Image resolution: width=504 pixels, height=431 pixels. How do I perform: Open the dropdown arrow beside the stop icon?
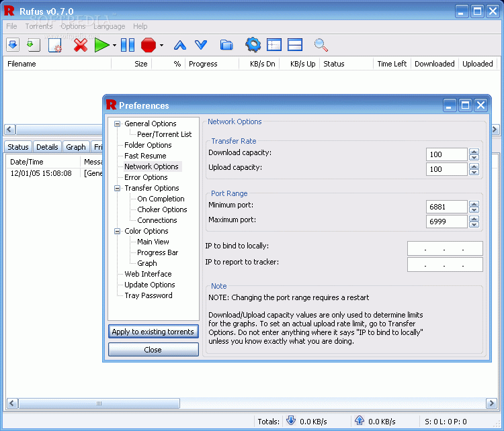click(x=161, y=45)
